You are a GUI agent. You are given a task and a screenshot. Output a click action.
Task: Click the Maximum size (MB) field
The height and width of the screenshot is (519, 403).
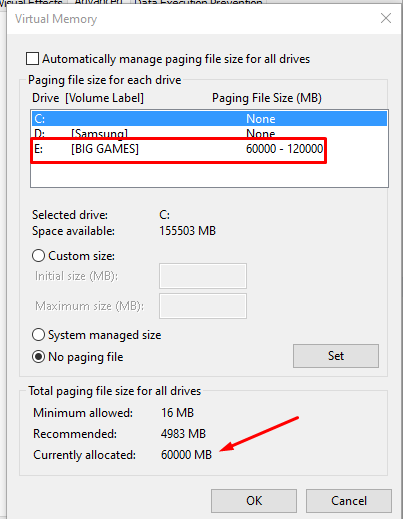coord(203,306)
